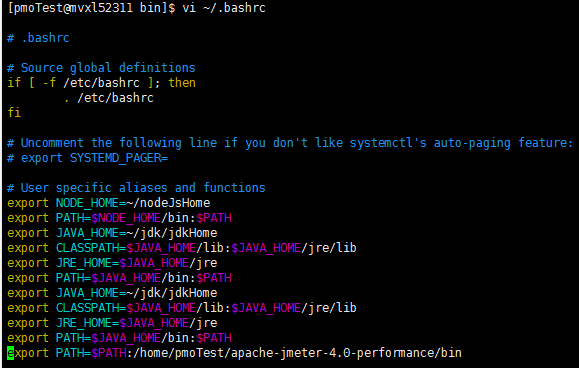Click the second JRE_HOME=$JAVA_HOME/jre line
Image resolution: width=579 pixels, height=368 pixels.
[112, 323]
